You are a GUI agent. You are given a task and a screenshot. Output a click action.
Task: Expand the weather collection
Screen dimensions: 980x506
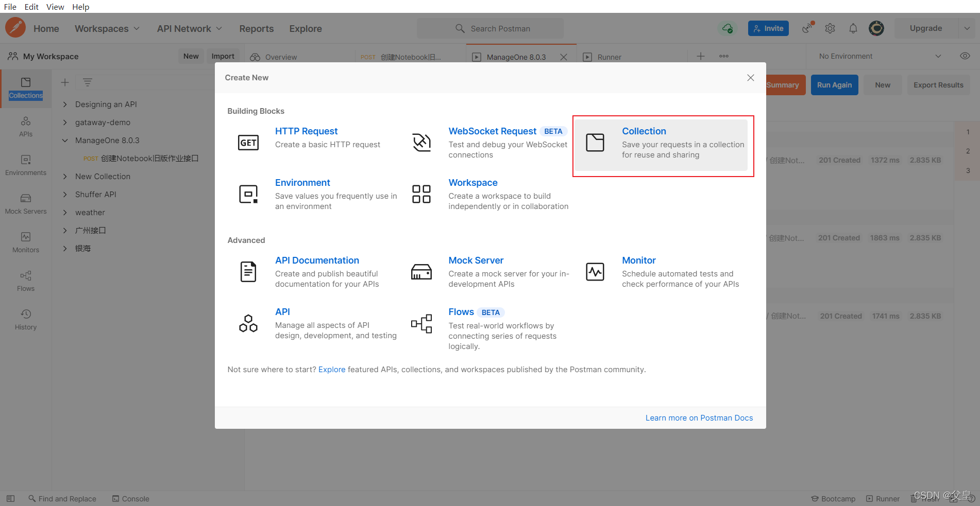click(x=65, y=213)
